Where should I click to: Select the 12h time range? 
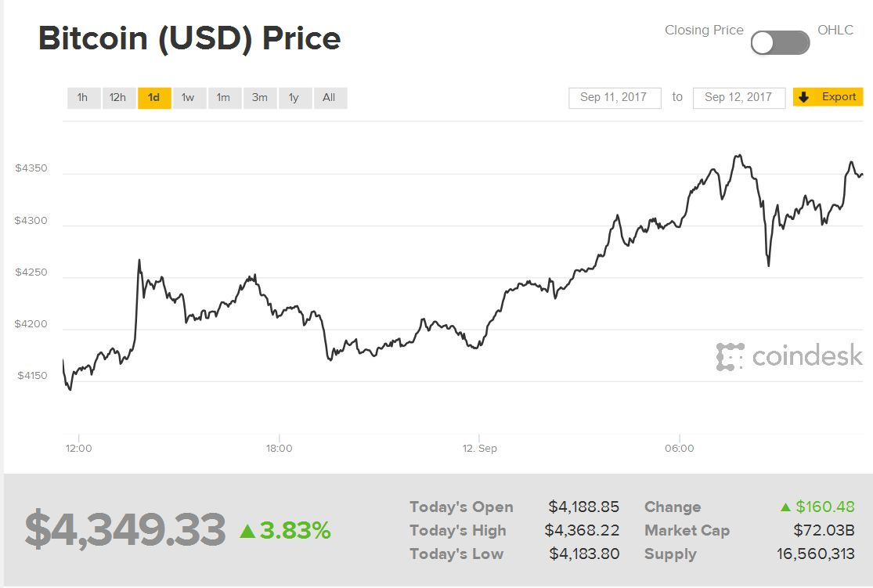(118, 98)
